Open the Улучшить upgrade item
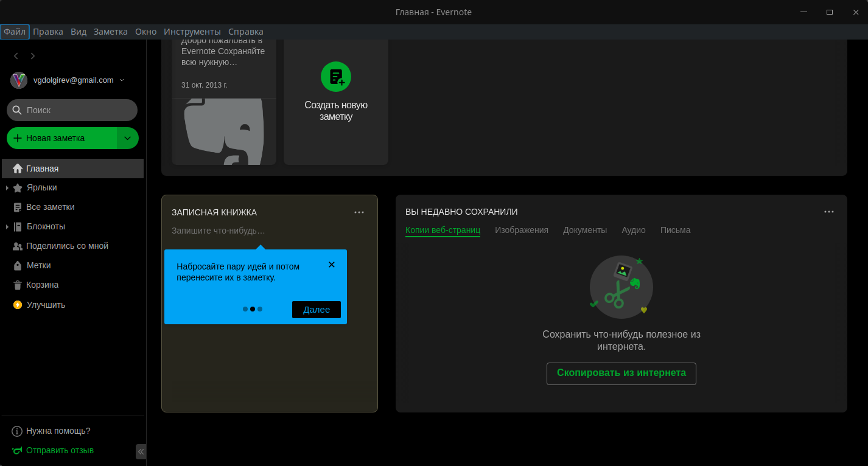868x466 pixels. click(x=46, y=305)
